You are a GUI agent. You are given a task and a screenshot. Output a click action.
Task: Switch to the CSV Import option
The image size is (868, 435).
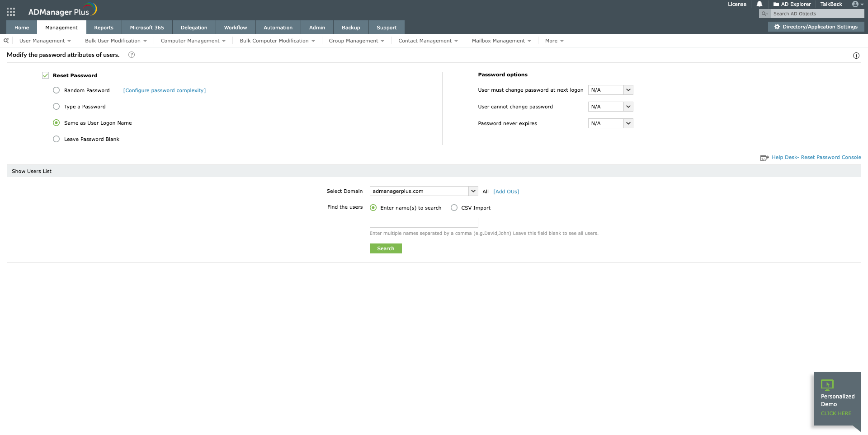(454, 208)
